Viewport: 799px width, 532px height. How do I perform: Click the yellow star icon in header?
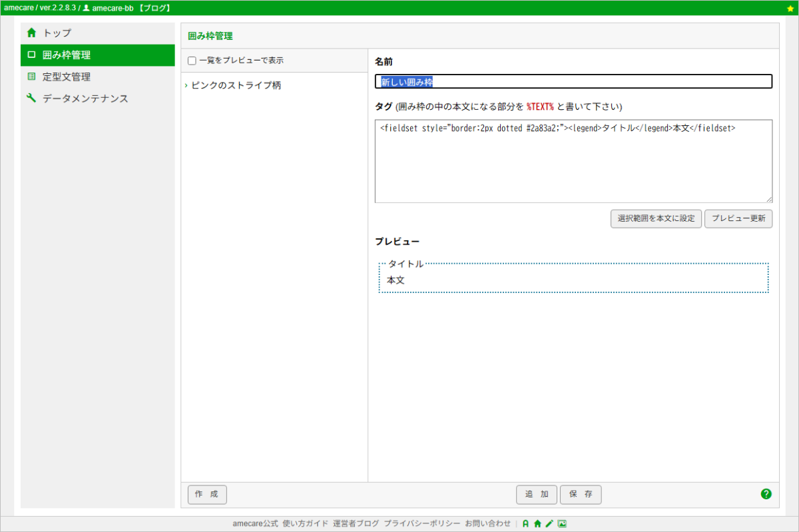coord(790,8)
